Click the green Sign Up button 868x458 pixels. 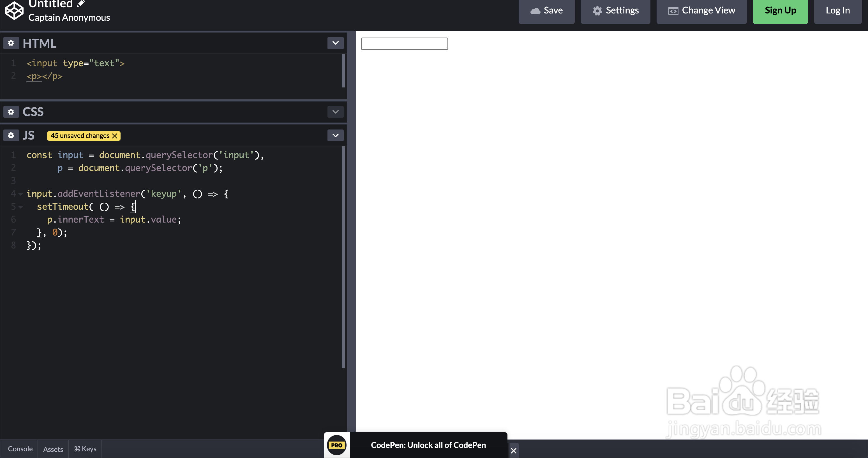pos(780,11)
